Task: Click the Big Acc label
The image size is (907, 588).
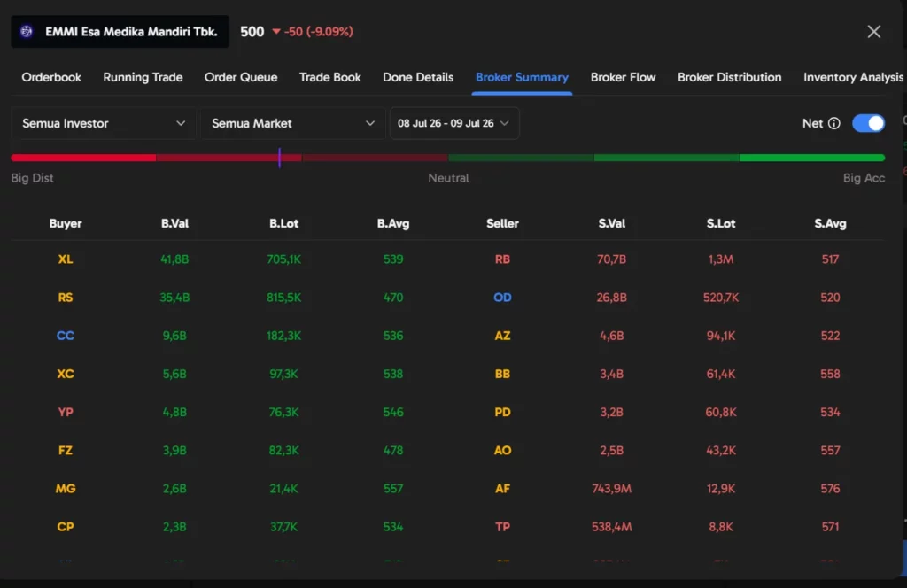Action: (864, 178)
